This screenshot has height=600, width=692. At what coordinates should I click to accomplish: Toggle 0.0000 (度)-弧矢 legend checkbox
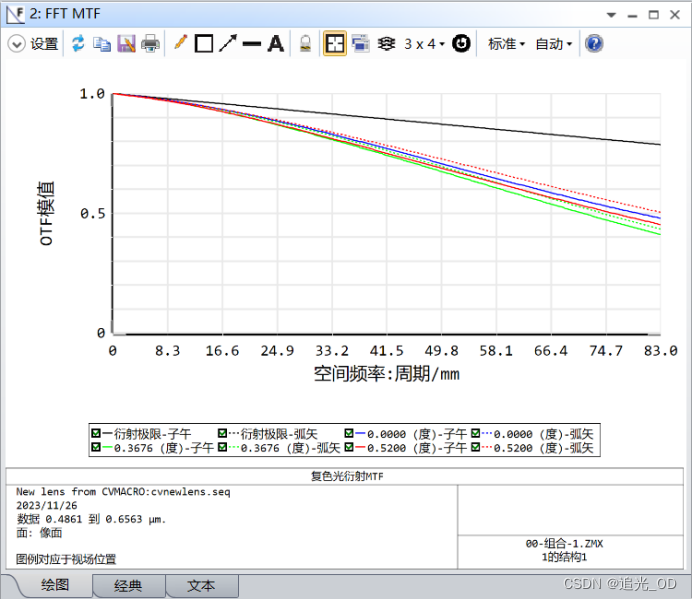coord(475,433)
